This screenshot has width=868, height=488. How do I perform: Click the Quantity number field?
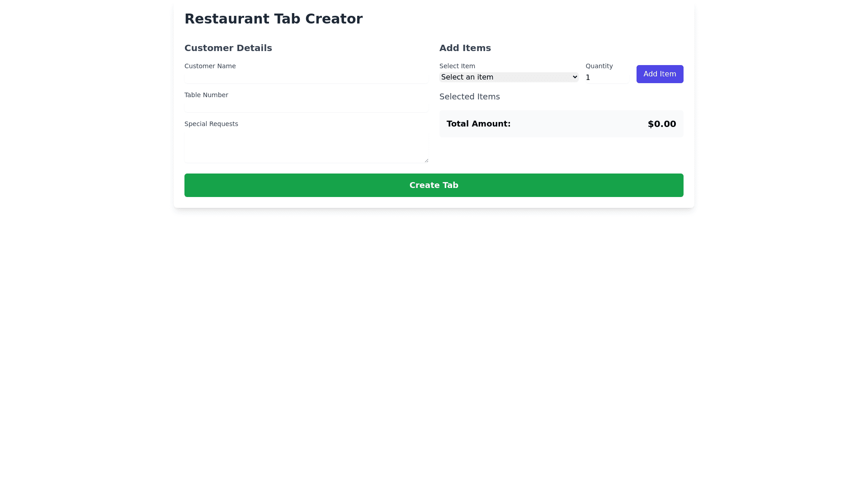coord(607,77)
